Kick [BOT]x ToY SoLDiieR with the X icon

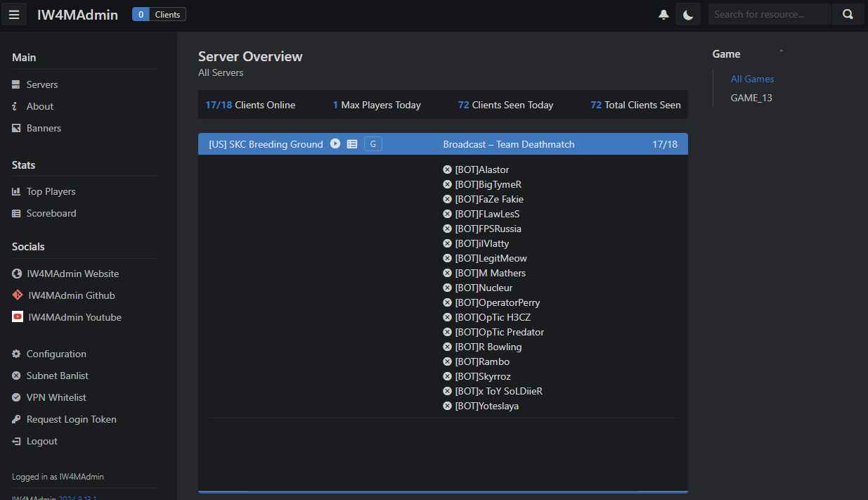[447, 391]
